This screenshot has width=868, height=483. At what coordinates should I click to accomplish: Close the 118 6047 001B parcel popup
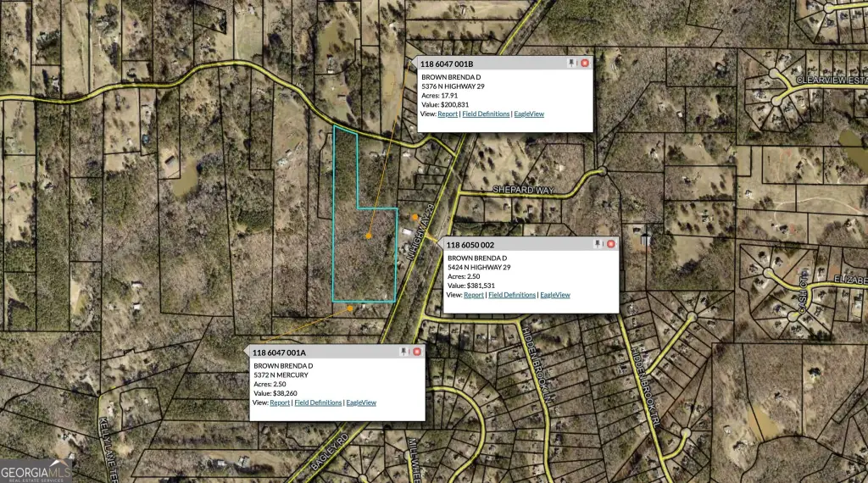(585, 63)
